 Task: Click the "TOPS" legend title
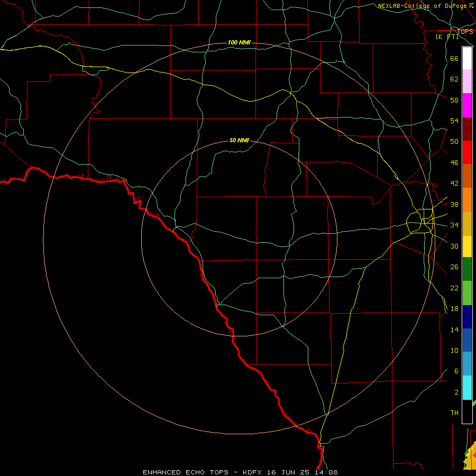coord(465,31)
